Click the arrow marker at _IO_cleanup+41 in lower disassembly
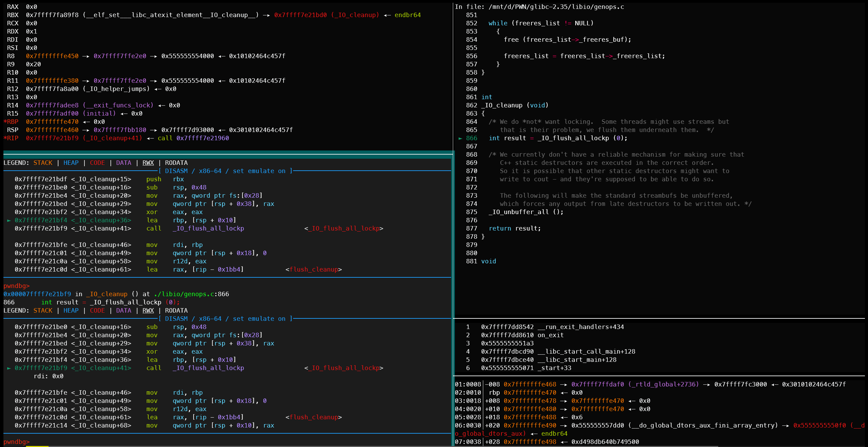This screenshot has height=447, width=868. (9, 368)
